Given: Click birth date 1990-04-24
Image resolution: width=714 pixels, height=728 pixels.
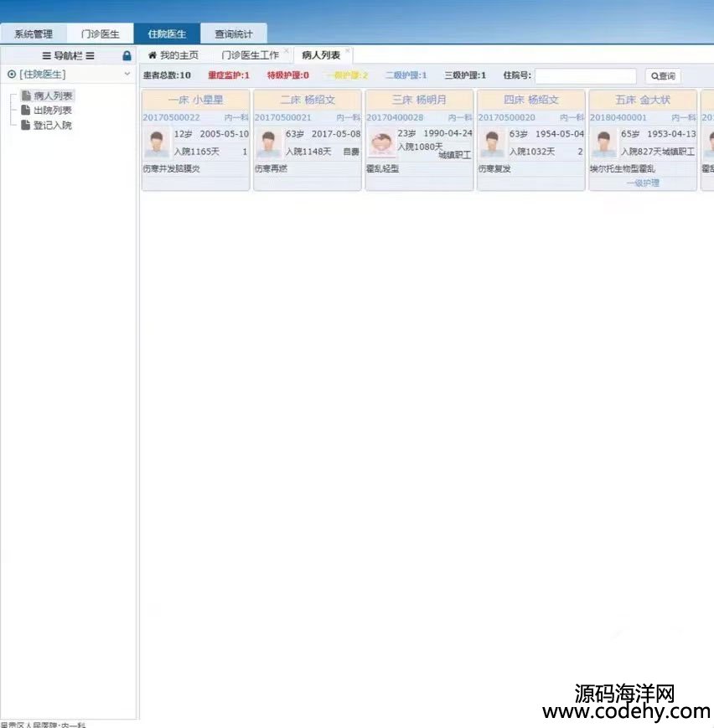Looking at the screenshot, I should coord(448,133).
